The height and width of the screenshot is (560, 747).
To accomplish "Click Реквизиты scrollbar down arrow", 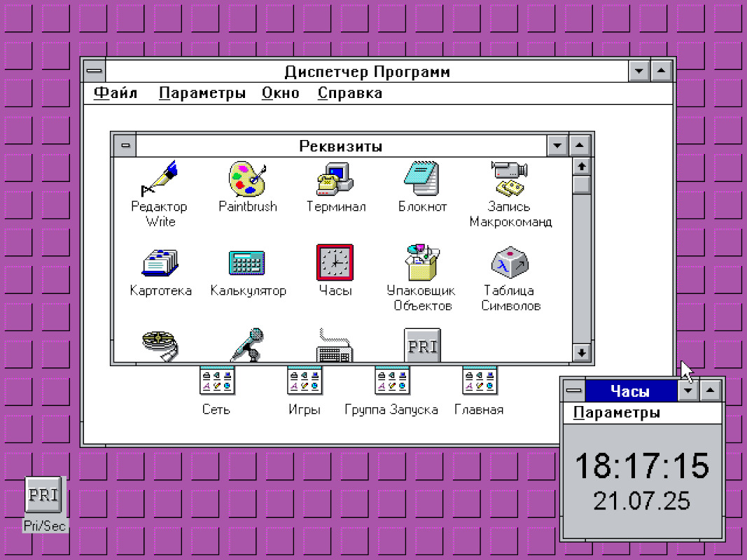I will pyautogui.click(x=581, y=353).
